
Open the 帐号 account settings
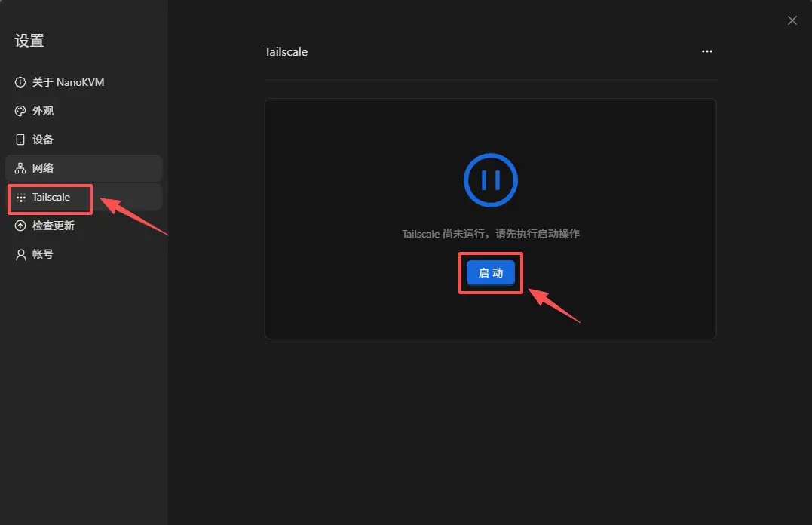(x=84, y=254)
